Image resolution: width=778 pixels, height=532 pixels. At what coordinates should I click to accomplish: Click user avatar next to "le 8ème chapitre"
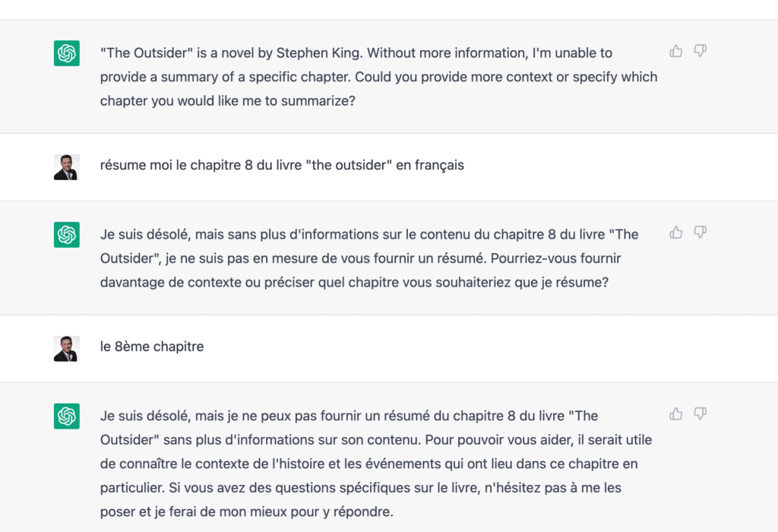tap(66, 348)
